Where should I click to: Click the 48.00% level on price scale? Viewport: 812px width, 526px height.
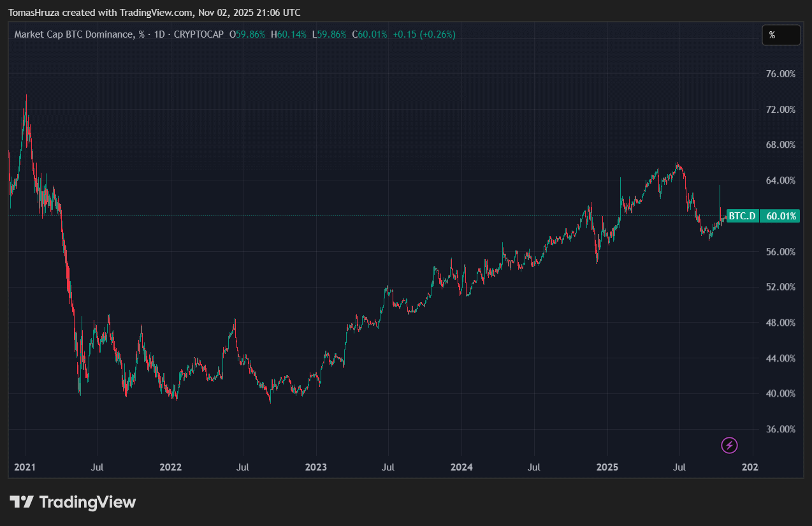click(779, 323)
